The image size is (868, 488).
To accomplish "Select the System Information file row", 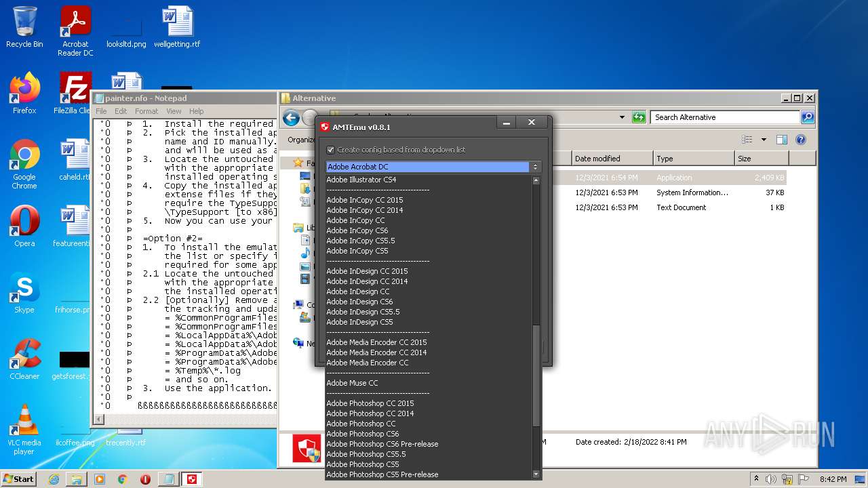I will click(x=667, y=192).
